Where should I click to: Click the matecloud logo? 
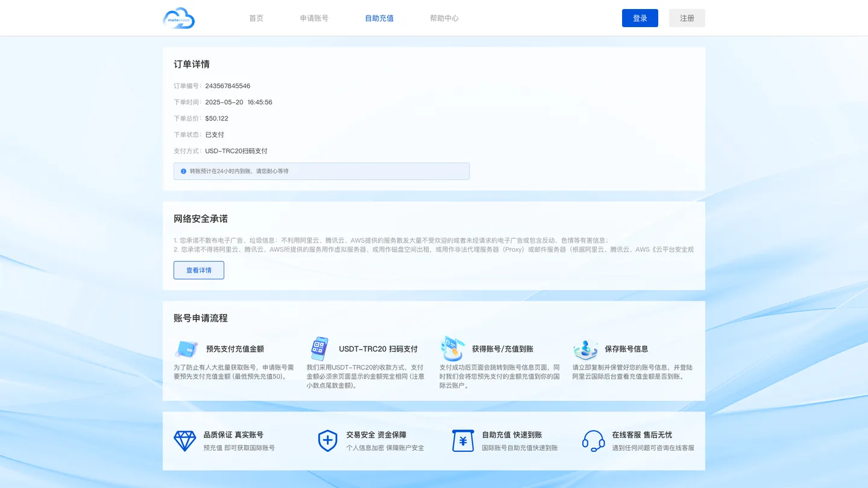[x=179, y=18]
